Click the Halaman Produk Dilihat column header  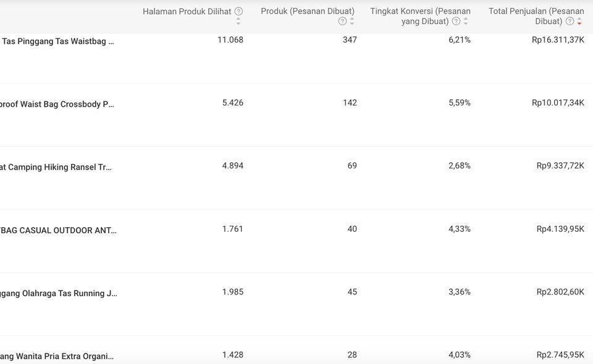(187, 11)
